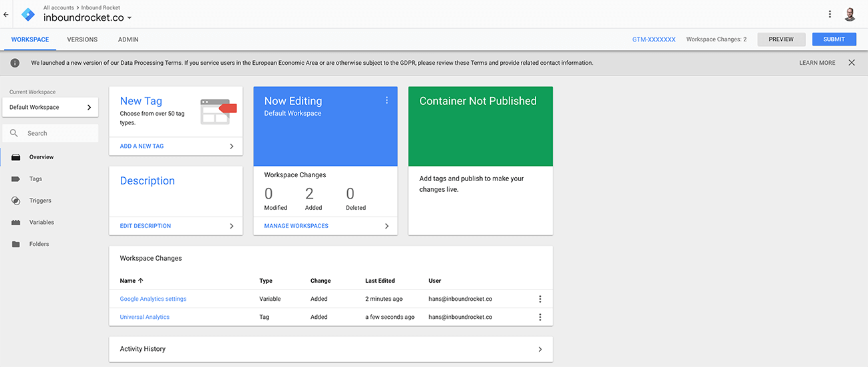Click the Triggers icon in the sidebar
The width and height of the screenshot is (868, 367).
pos(15,201)
